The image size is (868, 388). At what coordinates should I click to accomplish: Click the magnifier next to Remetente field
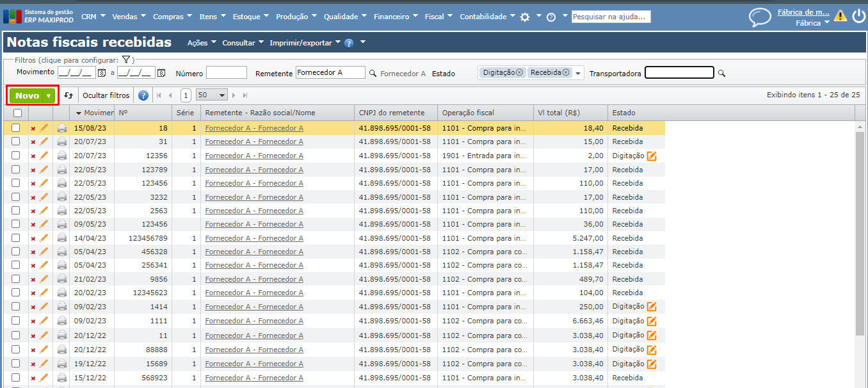(373, 74)
